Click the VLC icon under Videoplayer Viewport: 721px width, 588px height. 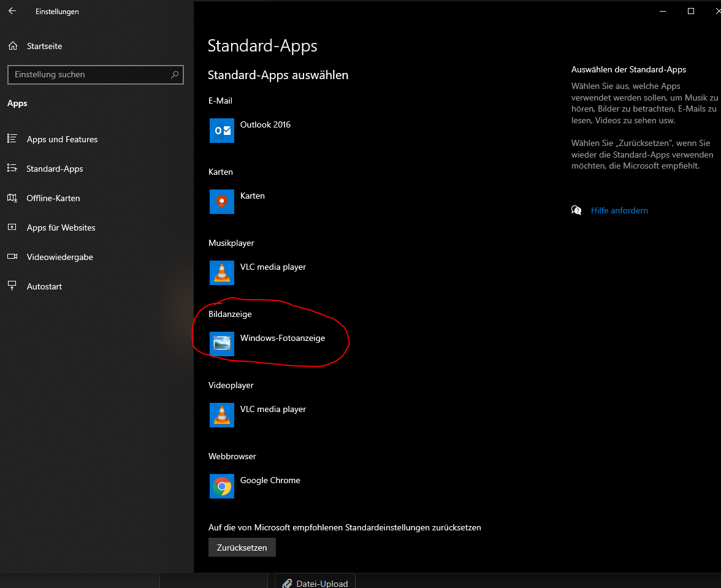click(222, 415)
